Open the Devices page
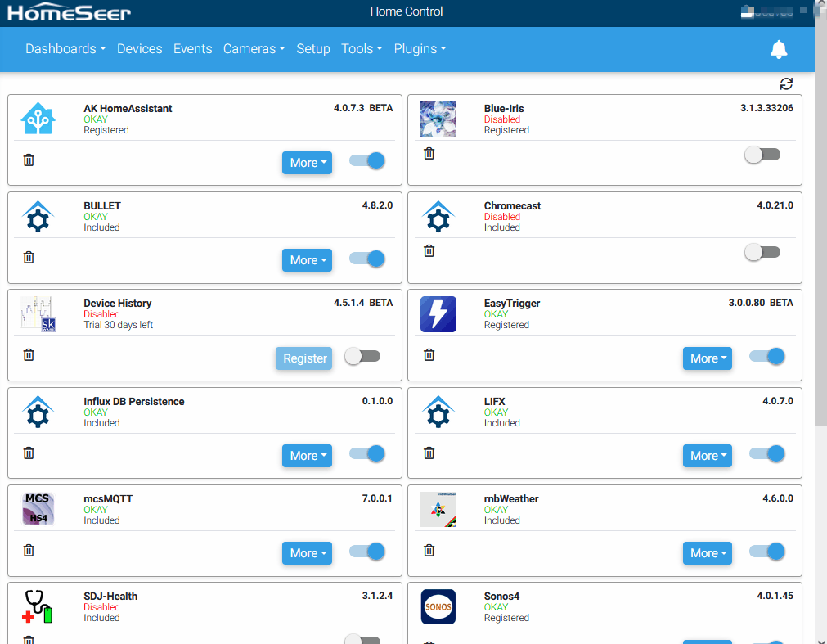This screenshot has height=644, width=827. [139, 48]
